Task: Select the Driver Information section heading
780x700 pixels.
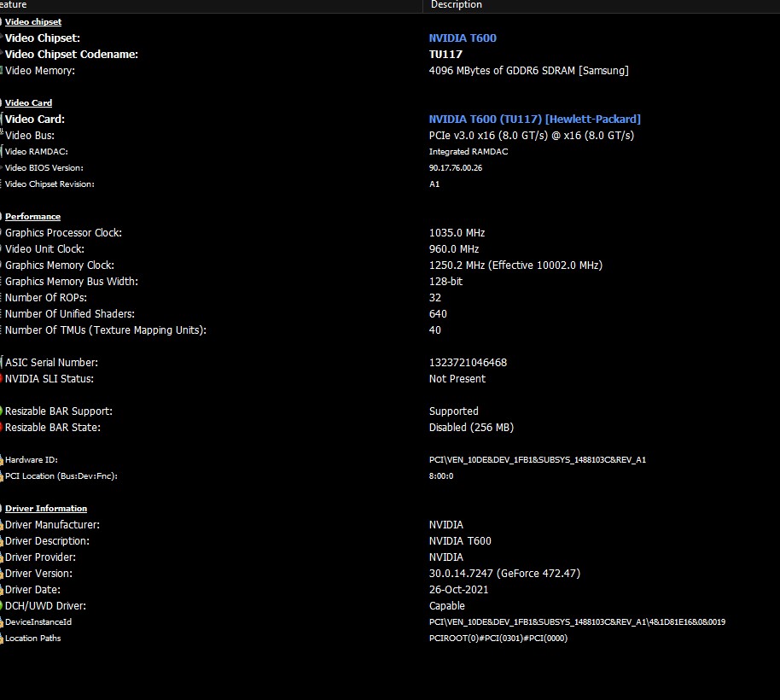Action: tap(46, 509)
